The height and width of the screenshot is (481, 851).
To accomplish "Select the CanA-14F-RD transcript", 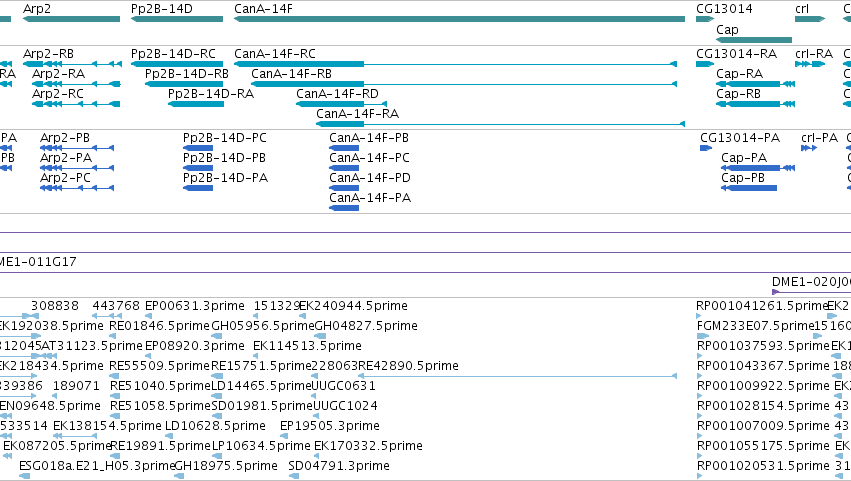I will [x=341, y=104].
